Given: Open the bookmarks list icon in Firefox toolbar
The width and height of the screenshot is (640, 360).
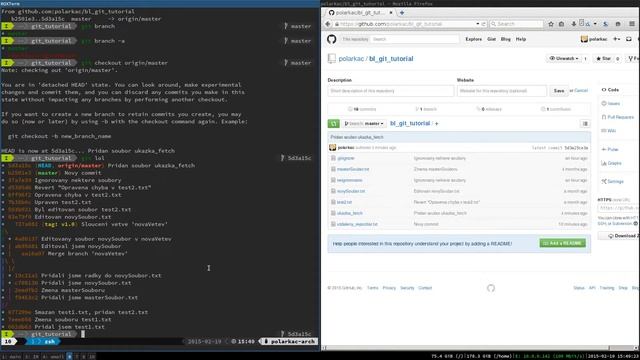Looking at the screenshot, I should [x=561, y=24].
